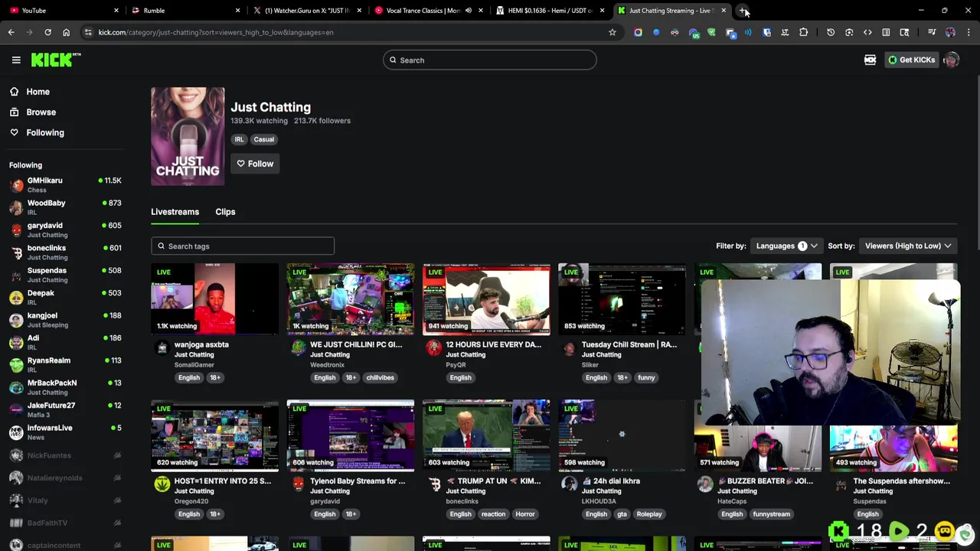The width and height of the screenshot is (980, 551).
Task: Open the Viewers (High to Low) sort dropdown
Action: pyautogui.click(x=908, y=246)
